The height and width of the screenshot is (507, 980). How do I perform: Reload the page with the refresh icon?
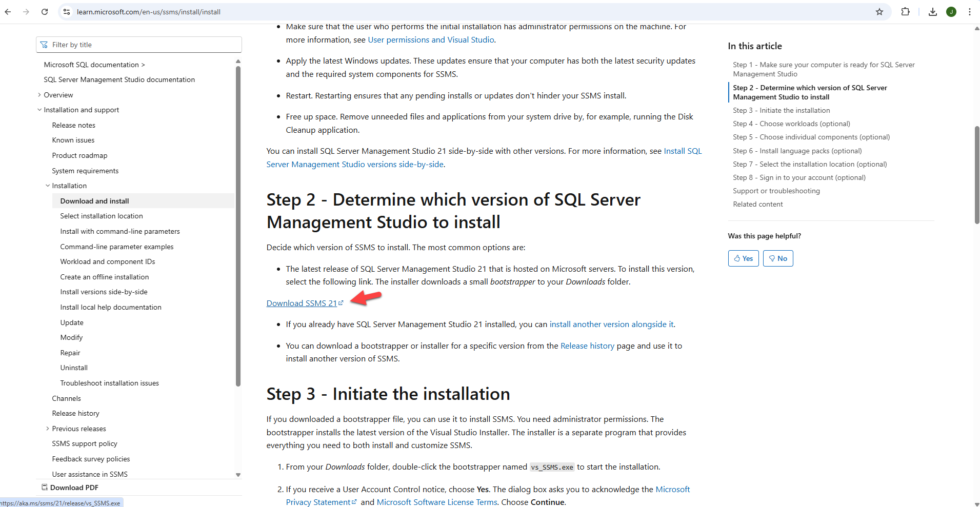[x=45, y=12]
